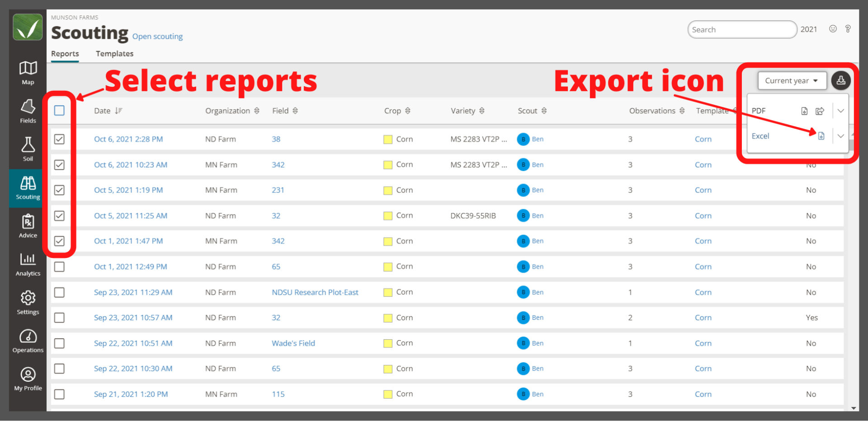Uncheck the Oct 6, 2021 10:23 AM report
The height and width of the screenshot is (422, 868).
click(x=59, y=164)
